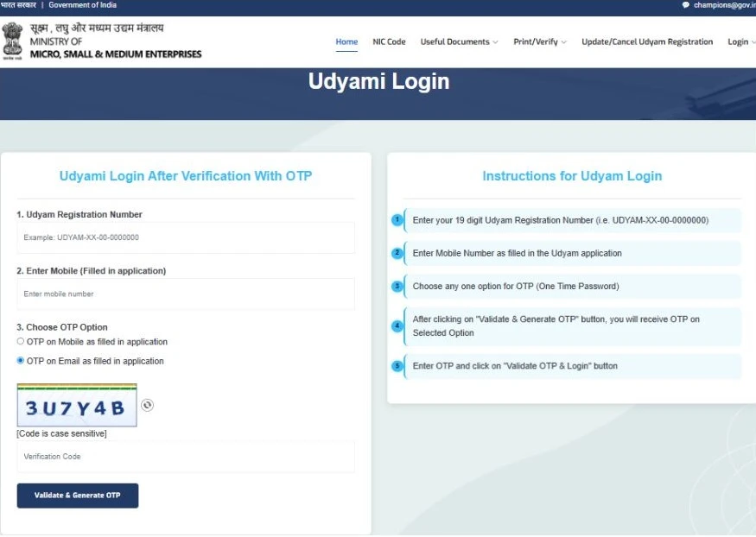Click the champions@gov.in email link

(725, 5)
